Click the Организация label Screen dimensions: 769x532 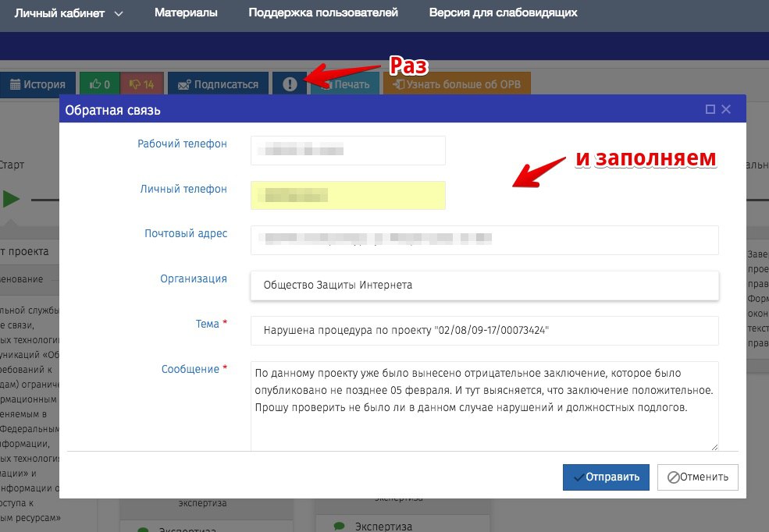(x=194, y=278)
